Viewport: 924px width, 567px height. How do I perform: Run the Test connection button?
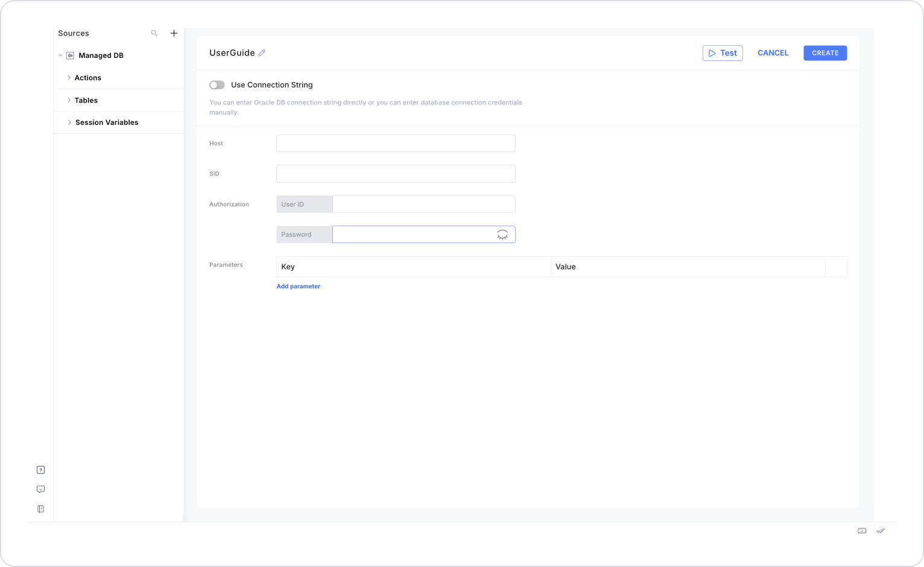pyautogui.click(x=723, y=53)
